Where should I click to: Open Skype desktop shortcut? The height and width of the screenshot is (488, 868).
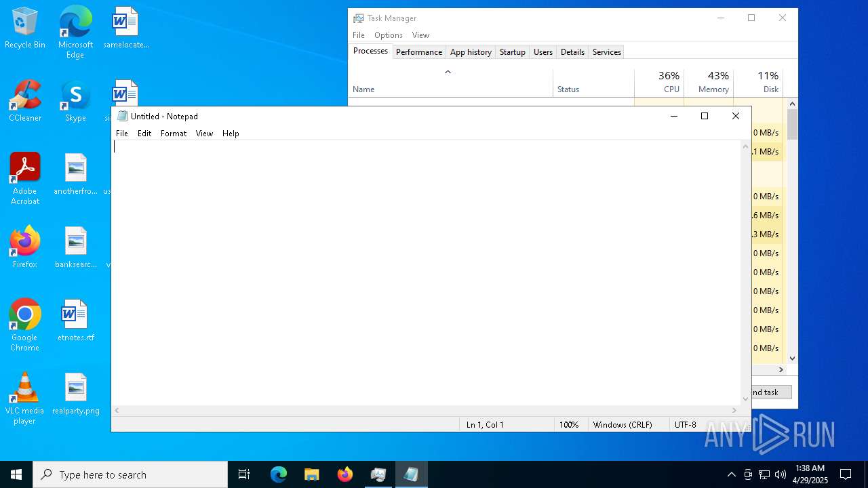click(x=75, y=102)
